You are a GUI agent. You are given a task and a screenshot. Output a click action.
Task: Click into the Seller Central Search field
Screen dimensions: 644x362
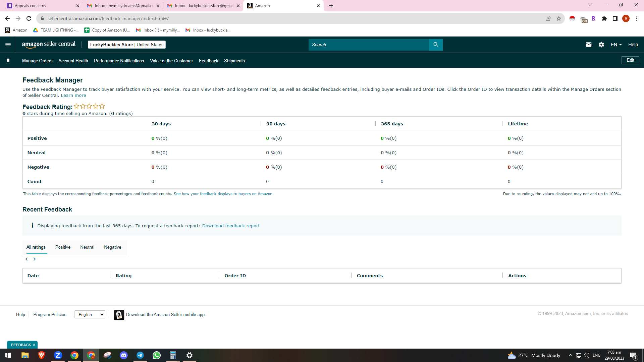point(369,45)
